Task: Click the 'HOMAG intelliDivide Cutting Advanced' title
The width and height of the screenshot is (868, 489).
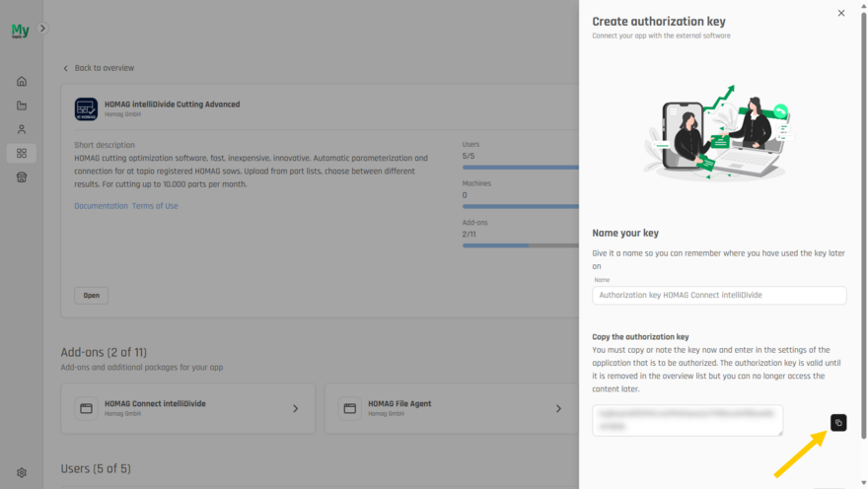Action: pyautogui.click(x=173, y=104)
